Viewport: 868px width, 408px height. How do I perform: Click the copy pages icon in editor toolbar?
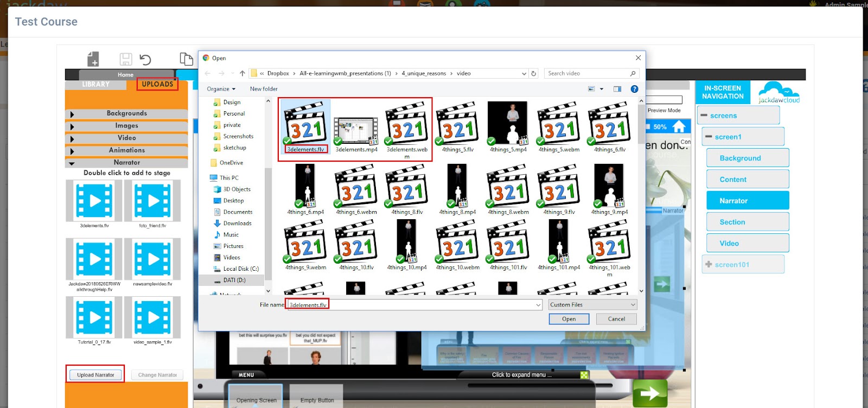186,59
